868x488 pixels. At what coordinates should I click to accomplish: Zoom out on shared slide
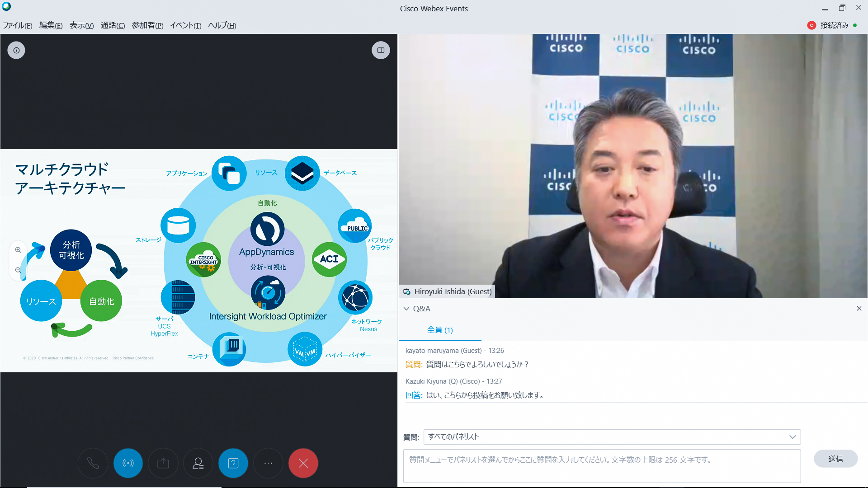pyautogui.click(x=18, y=270)
